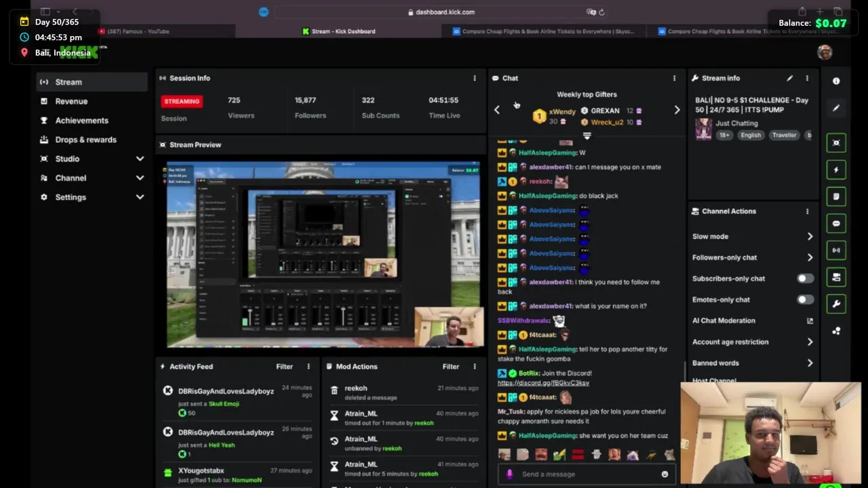Switch to the Famous - YouTube tab
Viewport: 868px width, 488px height.
tap(138, 31)
